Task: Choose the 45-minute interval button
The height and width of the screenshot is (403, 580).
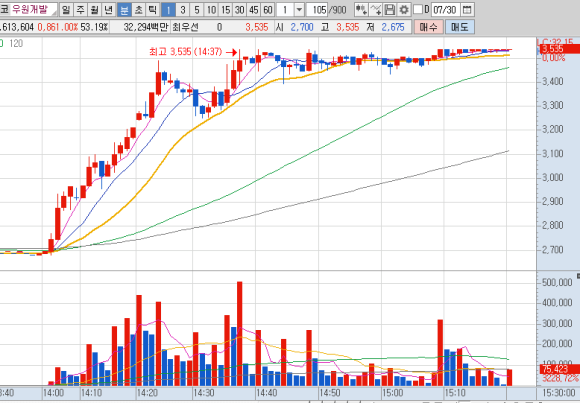Action: coord(254,10)
